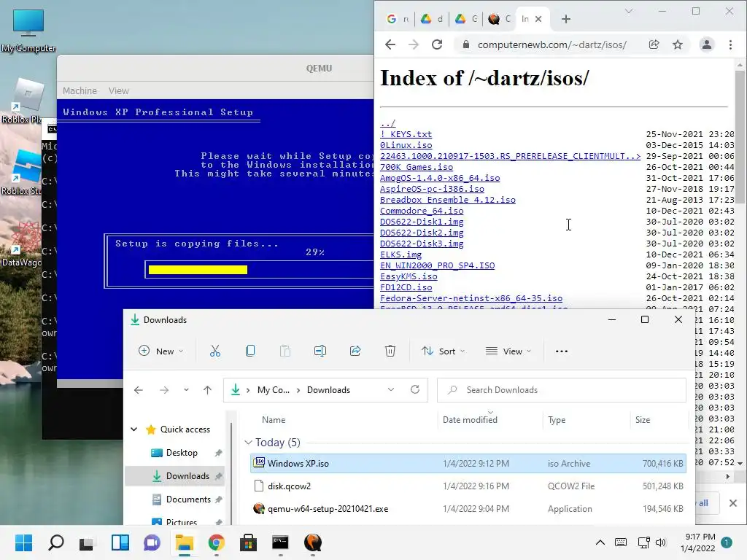The width and height of the screenshot is (747, 560).
Task: Bookmark this page with the star icon
Action: point(678,44)
